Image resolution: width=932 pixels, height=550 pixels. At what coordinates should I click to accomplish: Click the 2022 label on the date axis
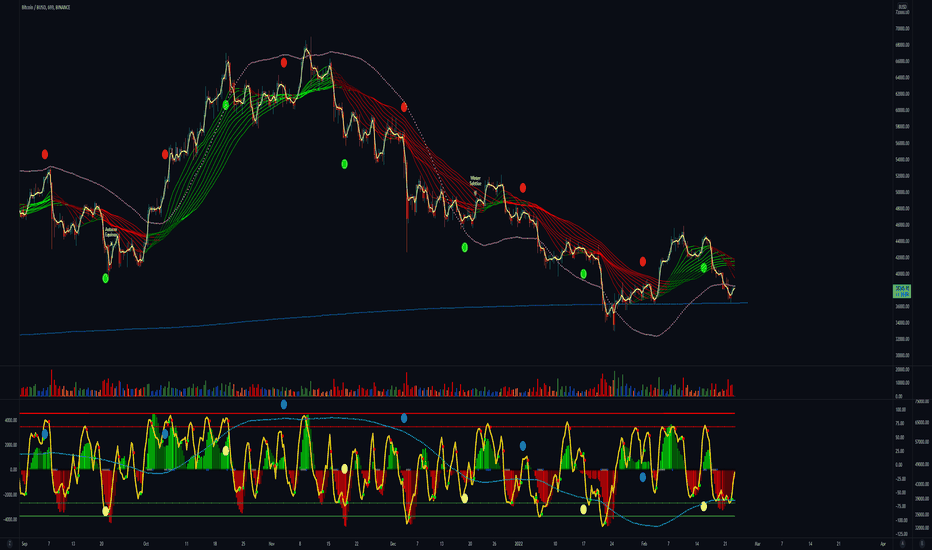(x=518, y=543)
